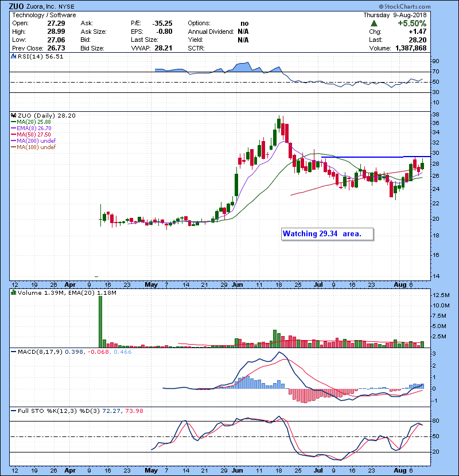Click the Ask Size label
Screen dimensions: 459x476
[94, 32]
